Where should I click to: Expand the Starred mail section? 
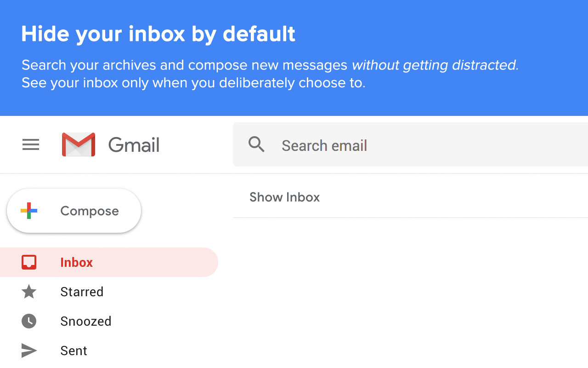pyautogui.click(x=82, y=292)
